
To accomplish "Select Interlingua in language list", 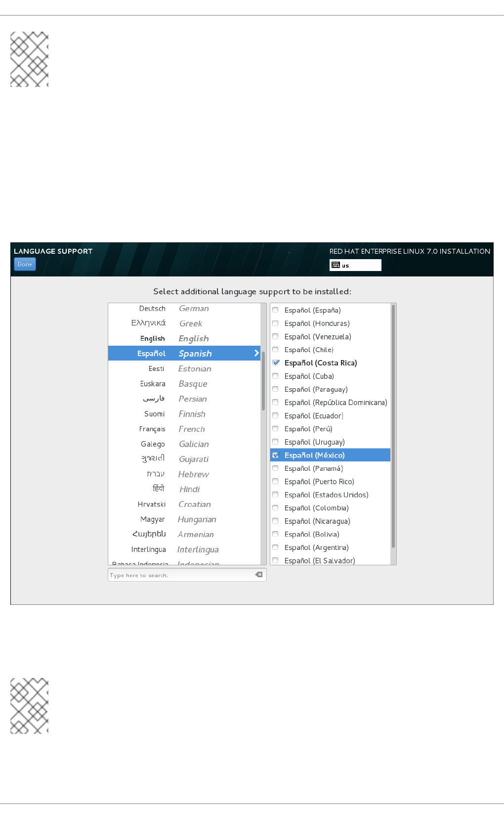I will [x=184, y=549].
